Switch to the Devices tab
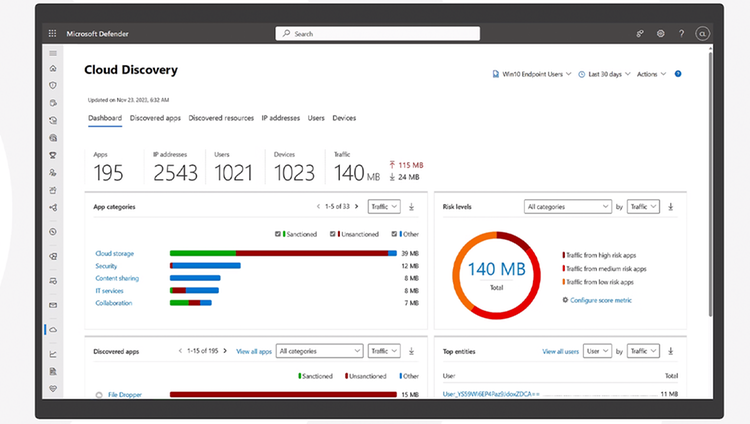Screen dimensions: 750x424 point(344,118)
